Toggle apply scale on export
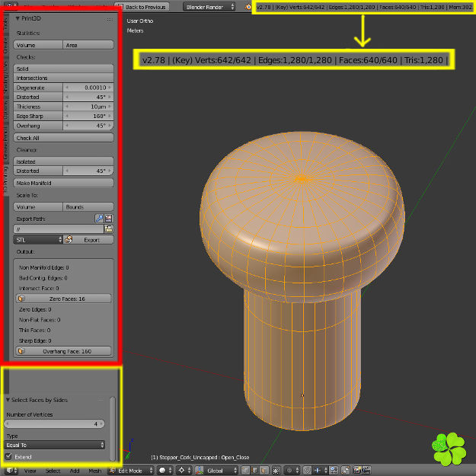This screenshot has width=476, height=476. 99,219
